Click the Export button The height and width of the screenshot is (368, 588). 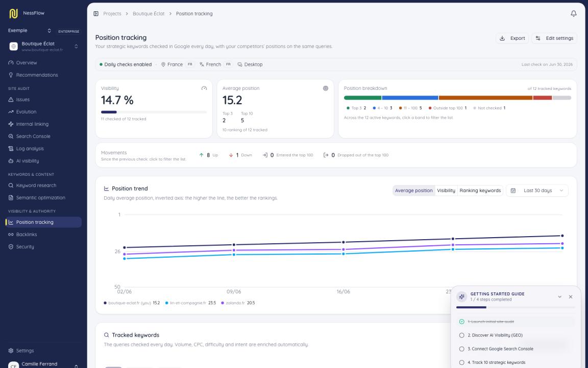coord(512,38)
